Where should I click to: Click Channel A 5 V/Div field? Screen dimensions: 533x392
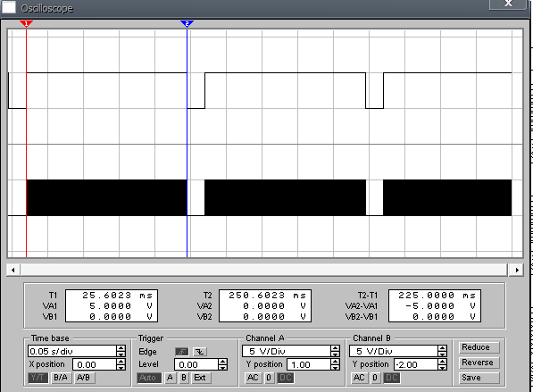(287, 351)
